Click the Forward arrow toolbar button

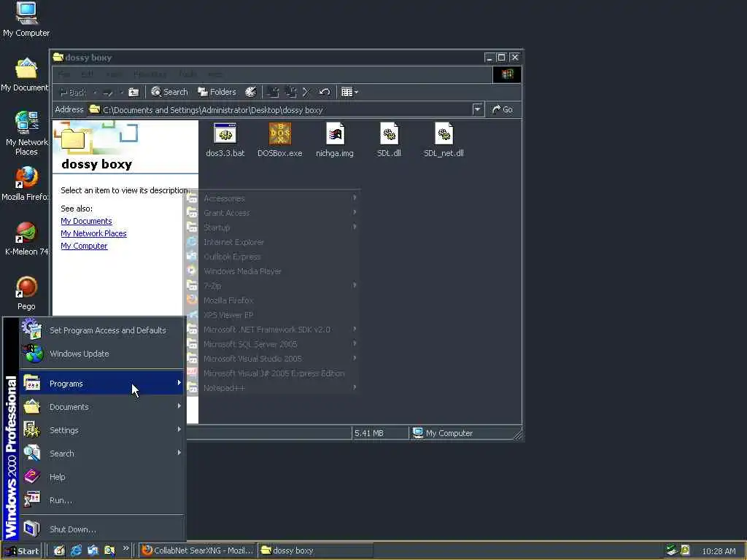tap(108, 92)
